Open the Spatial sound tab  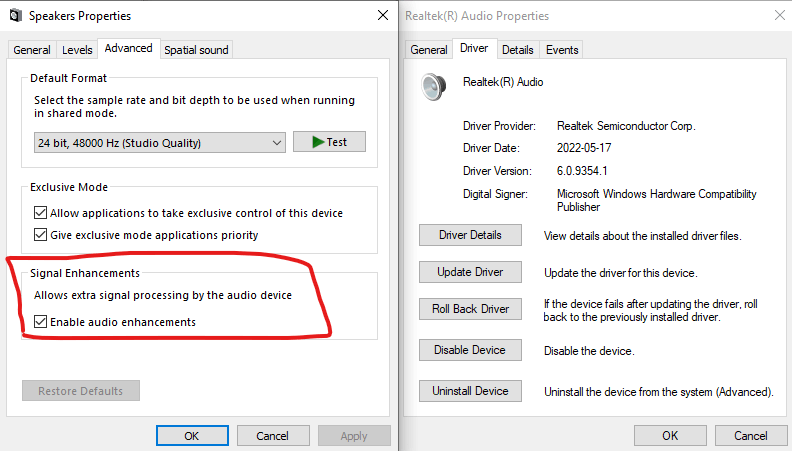(196, 50)
